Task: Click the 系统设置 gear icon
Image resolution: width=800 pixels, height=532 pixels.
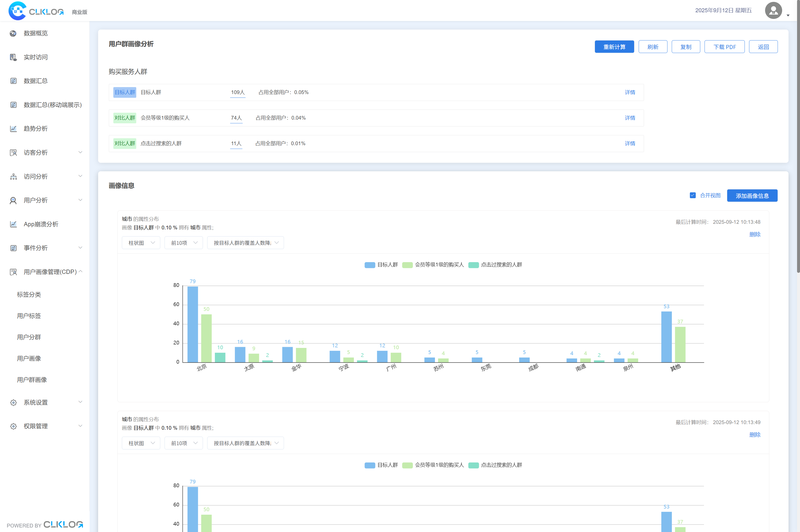Action: pyautogui.click(x=13, y=402)
